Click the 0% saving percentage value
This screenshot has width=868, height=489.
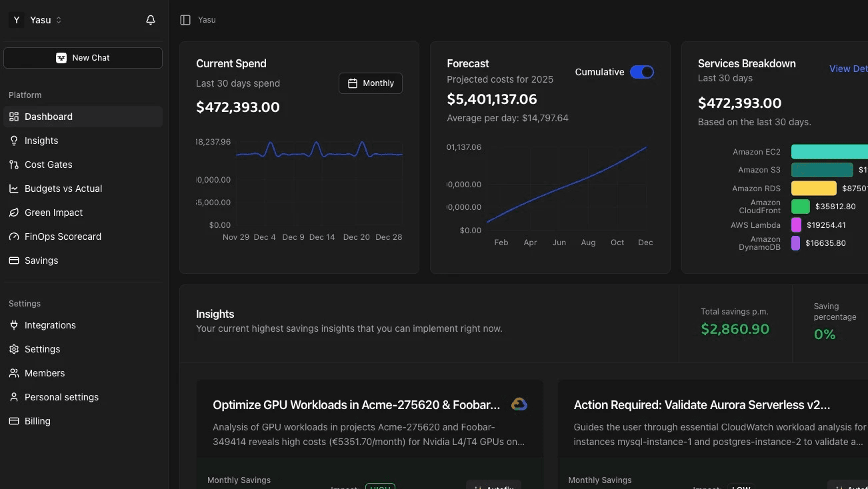click(825, 334)
